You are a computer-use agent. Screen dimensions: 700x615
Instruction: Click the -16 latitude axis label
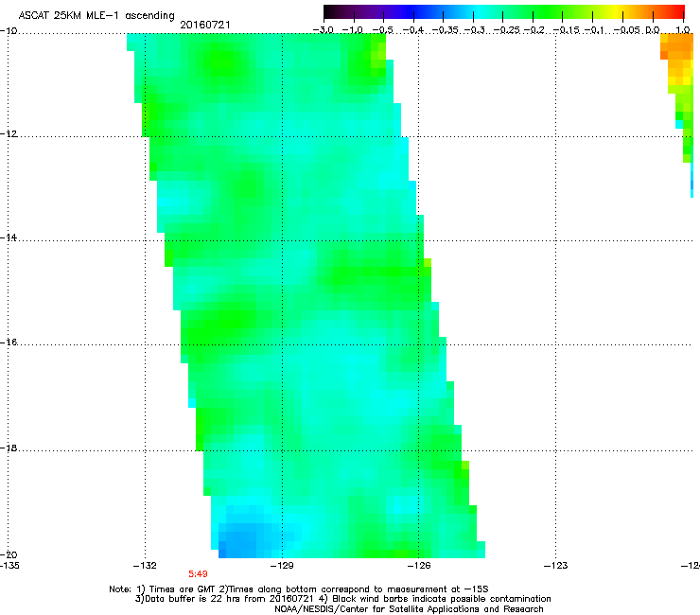9,343
